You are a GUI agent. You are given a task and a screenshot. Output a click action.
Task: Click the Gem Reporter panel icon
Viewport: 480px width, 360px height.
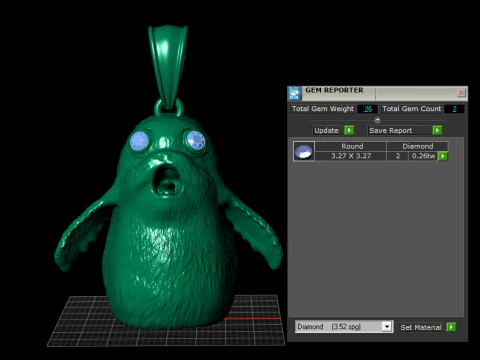(294, 93)
